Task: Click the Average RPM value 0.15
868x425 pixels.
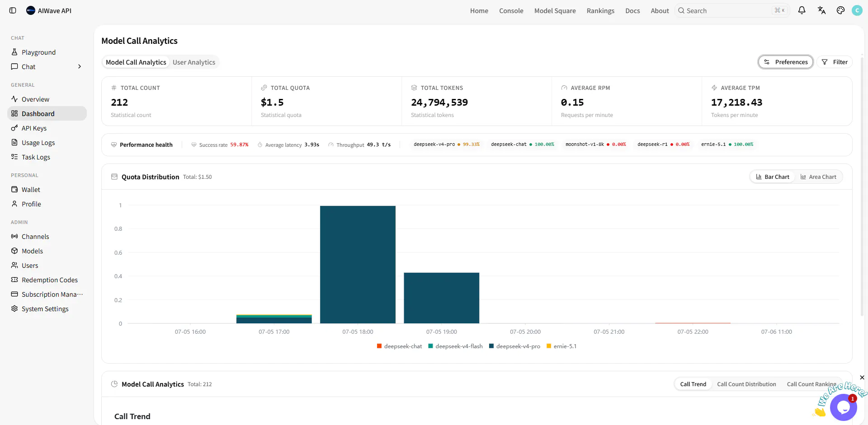Action: tap(572, 103)
